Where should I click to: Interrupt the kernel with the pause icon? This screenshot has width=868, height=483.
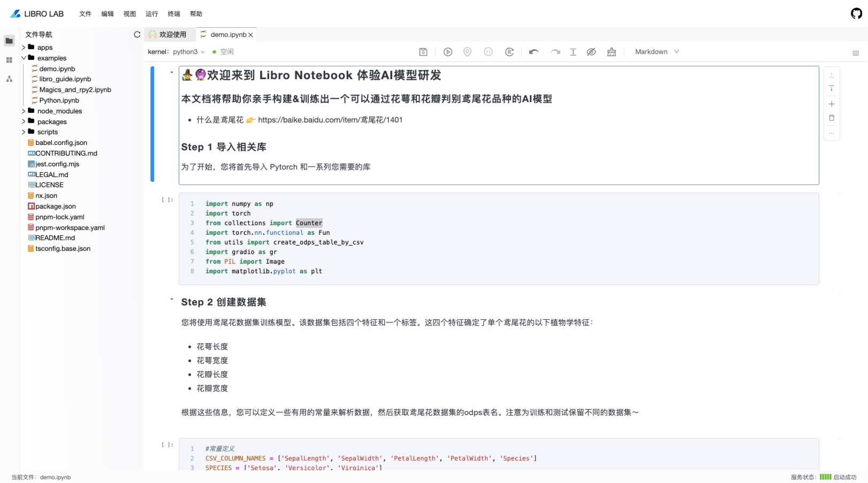pyautogui.click(x=488, y=52)
